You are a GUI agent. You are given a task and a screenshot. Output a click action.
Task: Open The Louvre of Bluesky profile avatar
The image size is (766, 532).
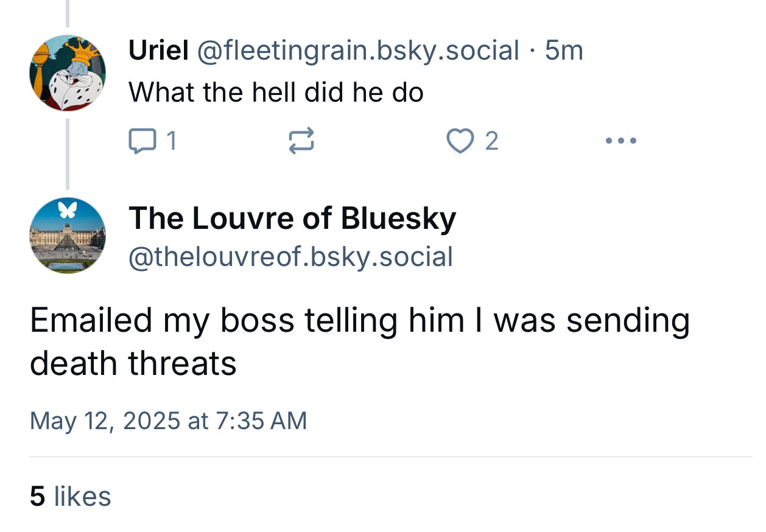coord(67,236)
